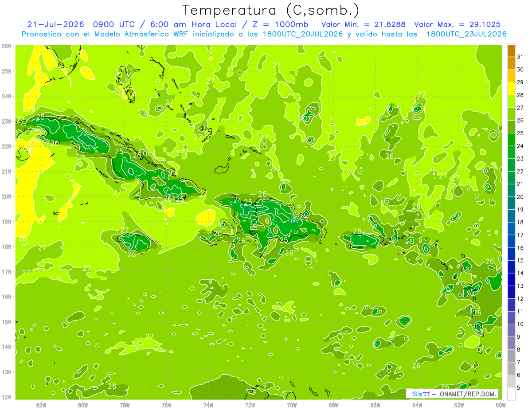The image size is (532, 411).
Task: Click the "Valor Max. = 29.1025" text
Action: coord(458,24)
